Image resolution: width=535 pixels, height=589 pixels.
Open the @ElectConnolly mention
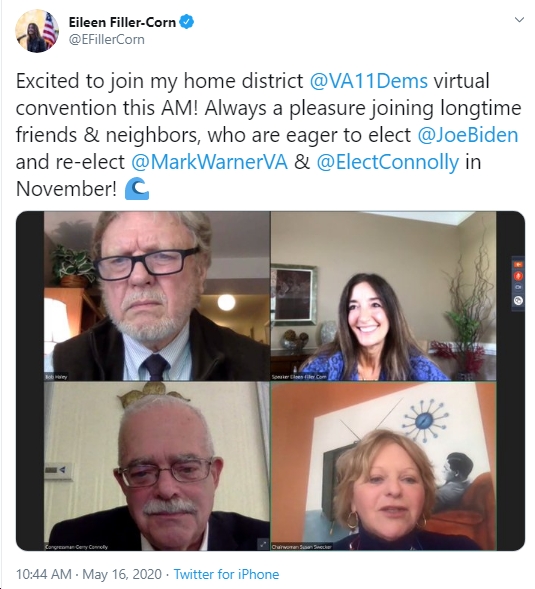(387, 162)
